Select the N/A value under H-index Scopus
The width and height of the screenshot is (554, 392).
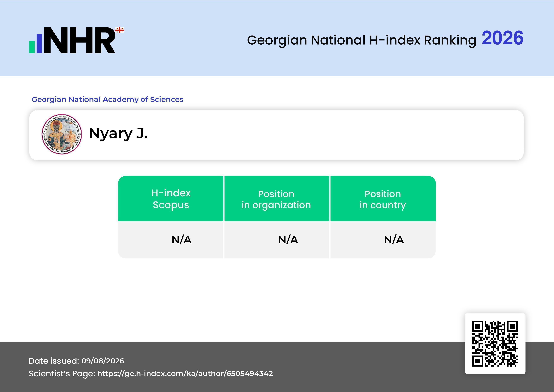[181, 240]
